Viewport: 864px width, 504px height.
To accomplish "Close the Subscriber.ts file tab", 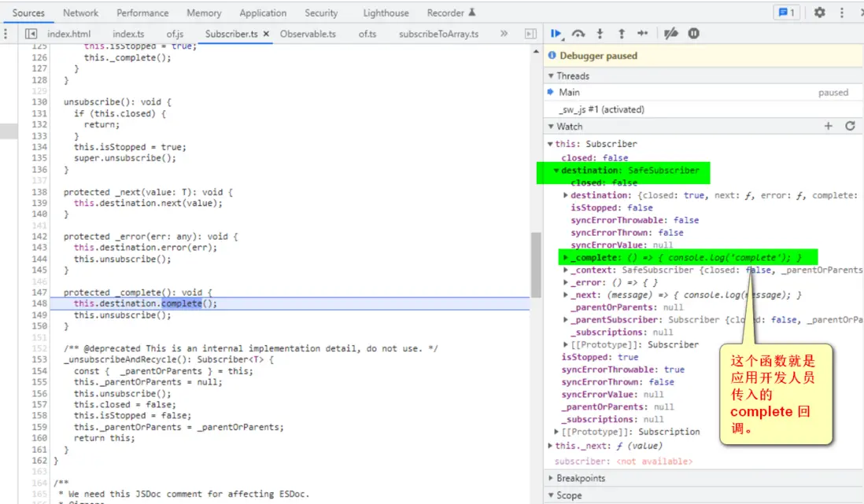I will point(266,34).
